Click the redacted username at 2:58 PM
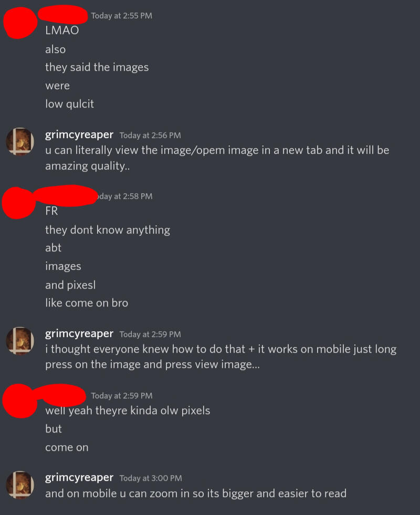 coord(66,196)
